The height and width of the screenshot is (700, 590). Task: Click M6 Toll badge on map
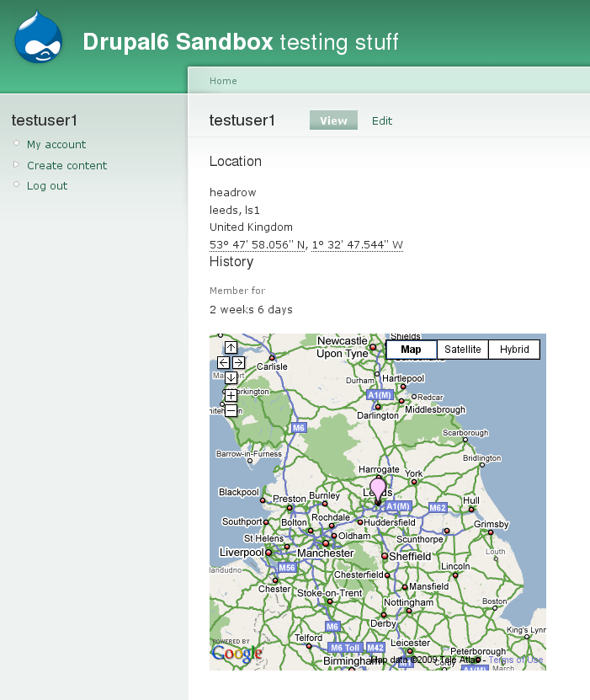pyautogui.click(x=345, y=647)
